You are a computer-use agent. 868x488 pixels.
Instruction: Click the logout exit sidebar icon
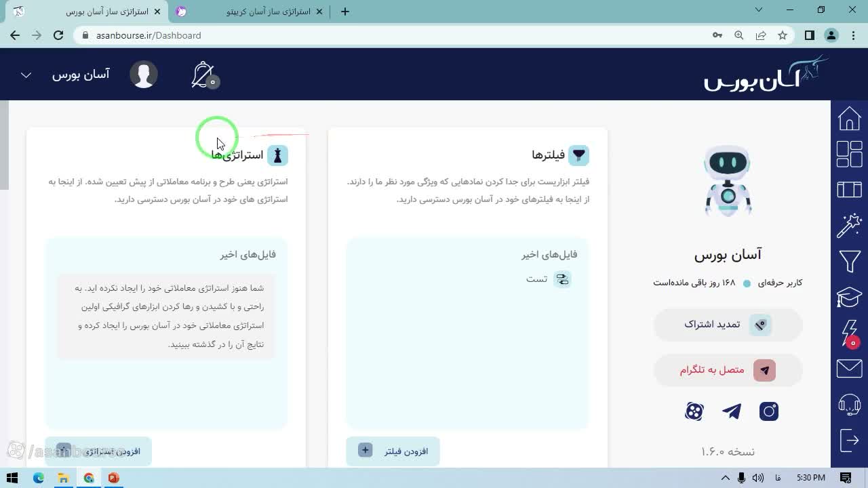(x=849, y=440)
